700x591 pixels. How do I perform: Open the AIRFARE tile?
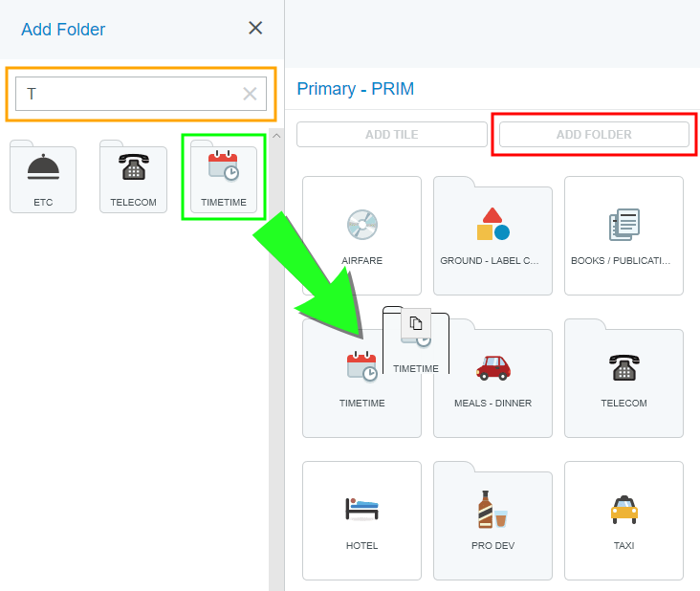(361, 235)
